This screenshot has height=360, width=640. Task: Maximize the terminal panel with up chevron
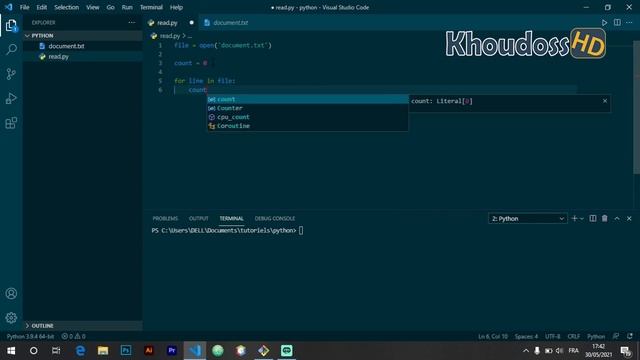click(617, 219)
